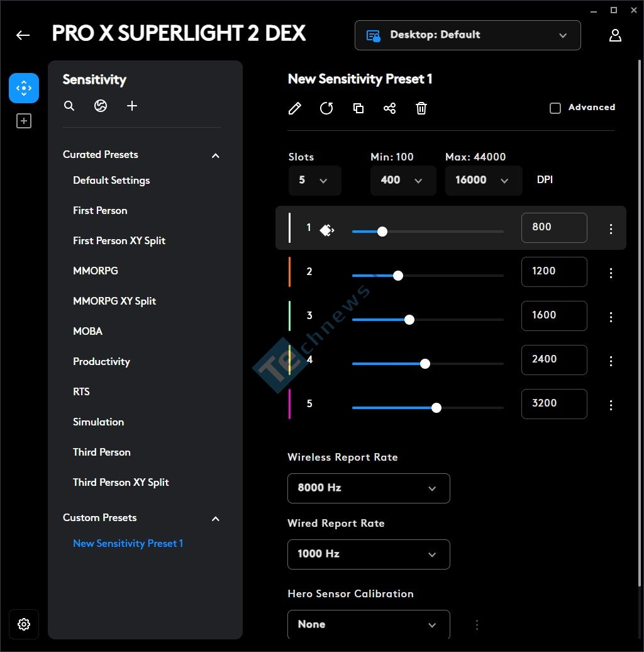
Task: Click the slot 4 DPI slider handle
Action: [425, 364]
